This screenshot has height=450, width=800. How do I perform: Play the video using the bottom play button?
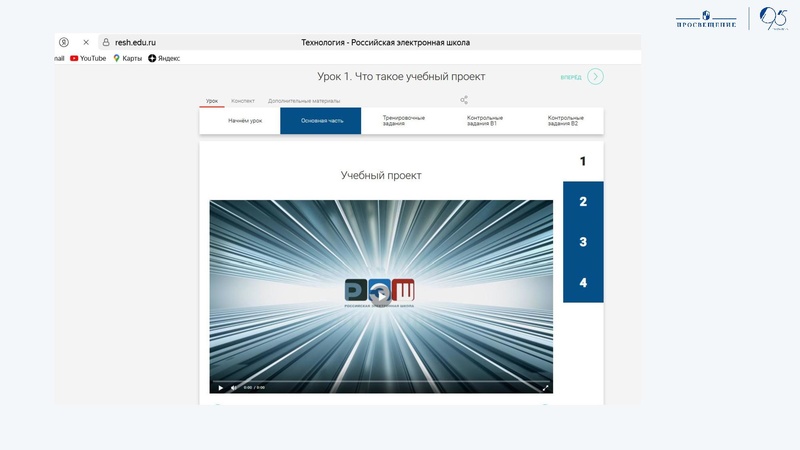tap(221, 387)
